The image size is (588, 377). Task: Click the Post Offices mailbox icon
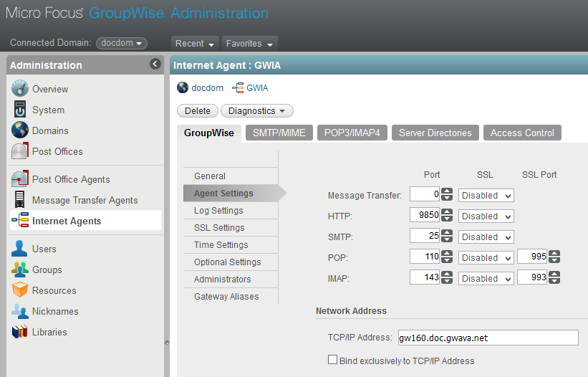point(20,151)
